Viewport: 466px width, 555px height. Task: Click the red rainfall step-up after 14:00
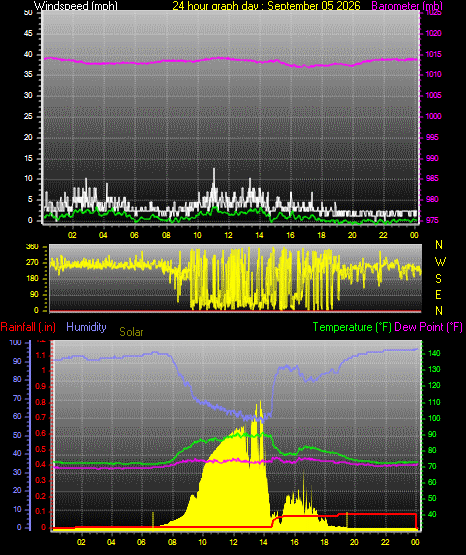pyautogui.click(x=273, y=522)
